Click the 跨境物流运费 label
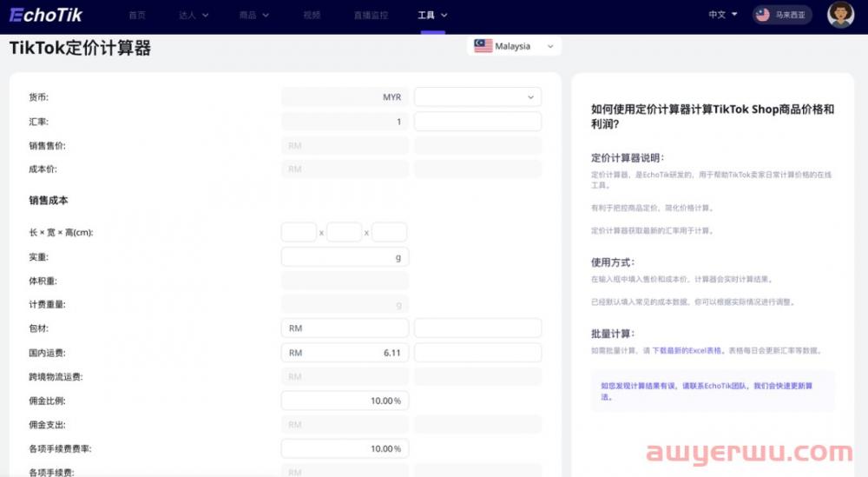Screen dimensions: 868x477 [x=56, y=377]
